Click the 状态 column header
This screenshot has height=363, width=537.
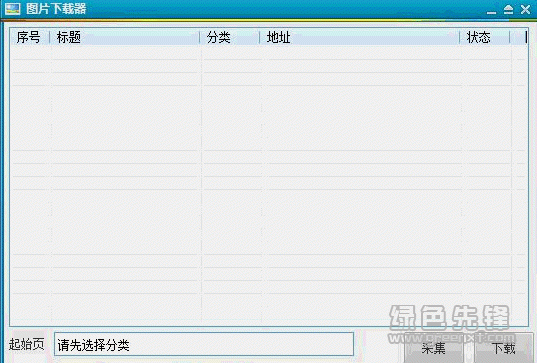[x=485, y=37]
